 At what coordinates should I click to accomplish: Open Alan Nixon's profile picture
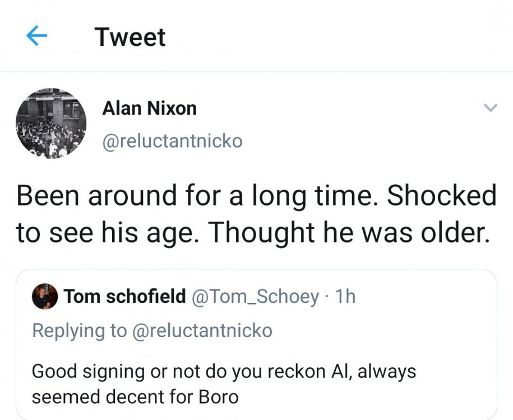(51, 123)
